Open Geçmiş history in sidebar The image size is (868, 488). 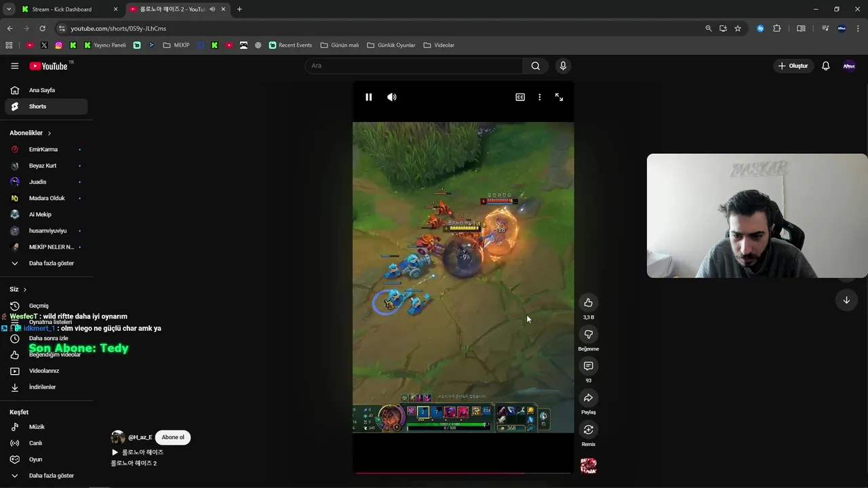point(46,306)
